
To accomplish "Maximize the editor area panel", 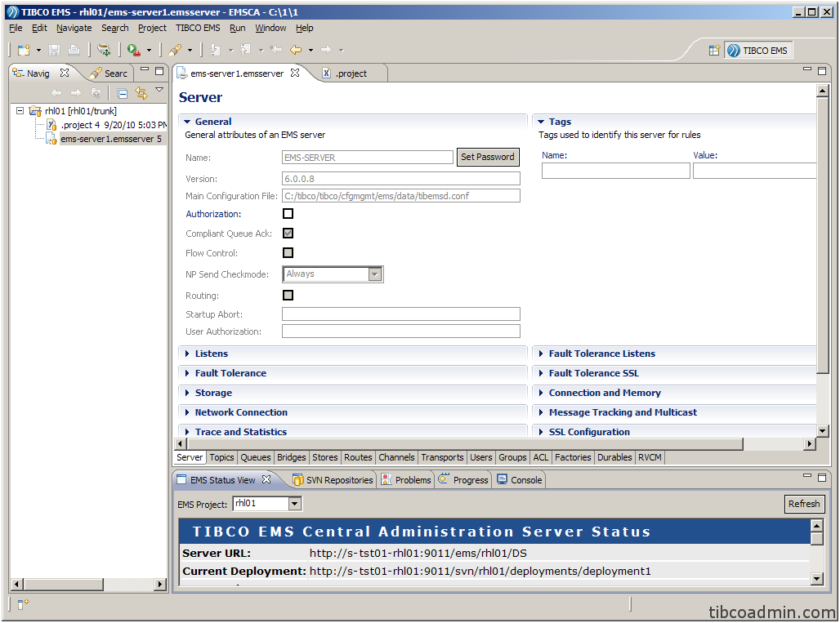I will click(822, 70).
